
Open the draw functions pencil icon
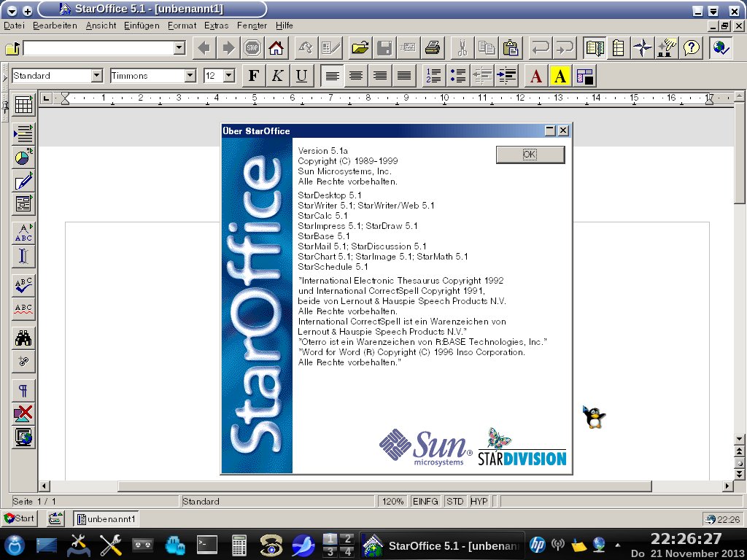pyautogui.click(x=23, y=181)
